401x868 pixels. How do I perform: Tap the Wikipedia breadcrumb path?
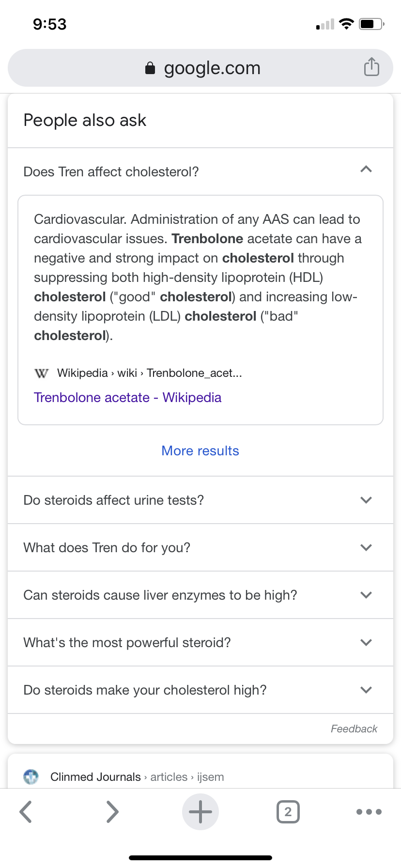[x=149, y=373]
